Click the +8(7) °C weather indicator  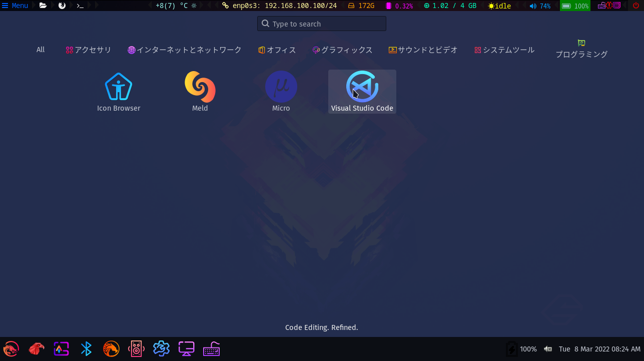pos(176,6)
